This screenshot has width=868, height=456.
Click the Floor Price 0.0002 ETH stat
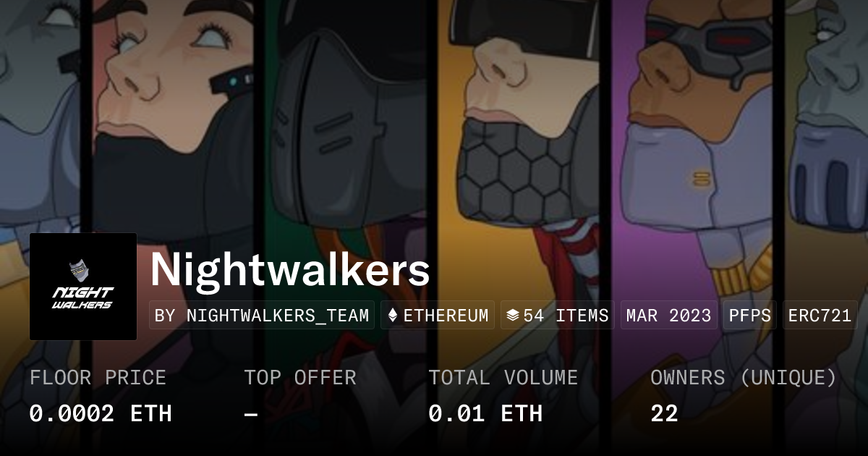(x=101, y=396)
